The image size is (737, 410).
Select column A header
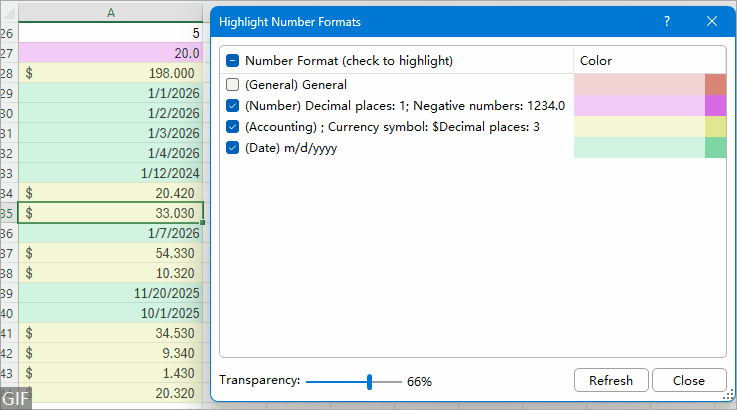[x=110, y=12]
